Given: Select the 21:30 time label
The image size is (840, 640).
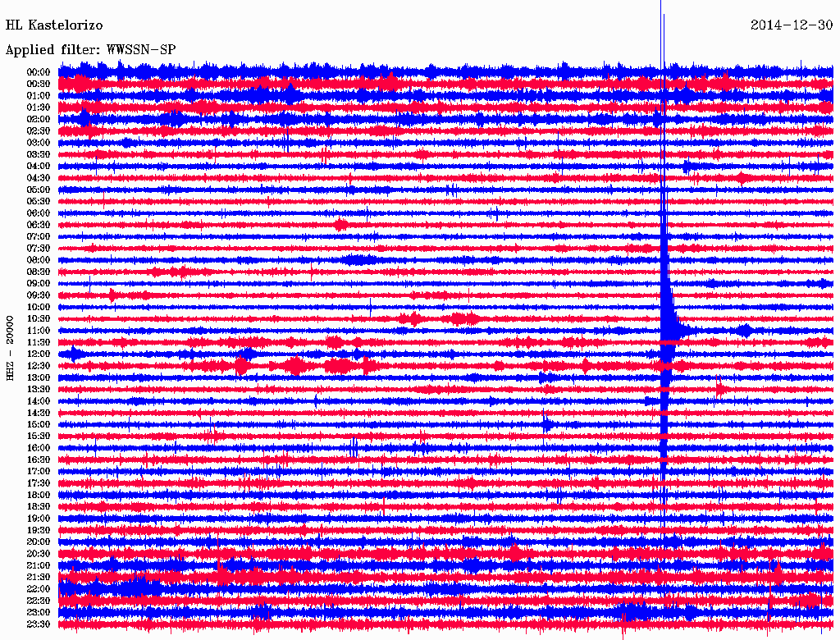Looking at the screenshot, I should click(39, 578).
